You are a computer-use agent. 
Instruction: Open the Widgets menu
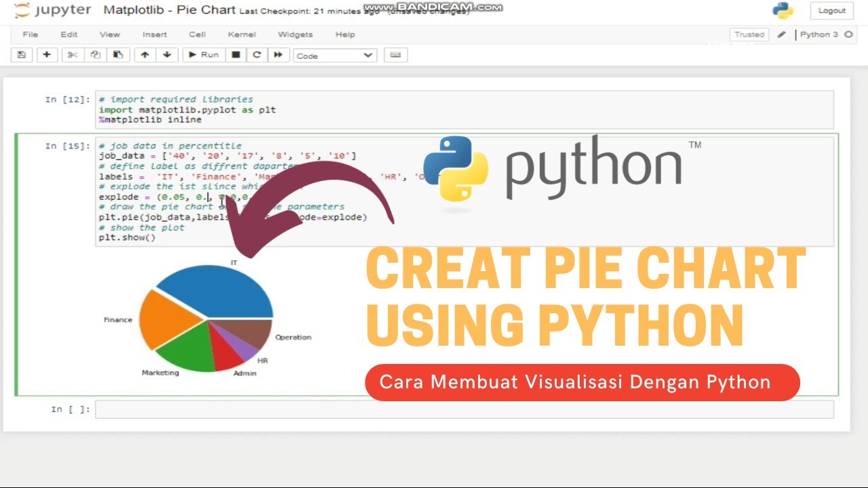click(x=296, y=35)
